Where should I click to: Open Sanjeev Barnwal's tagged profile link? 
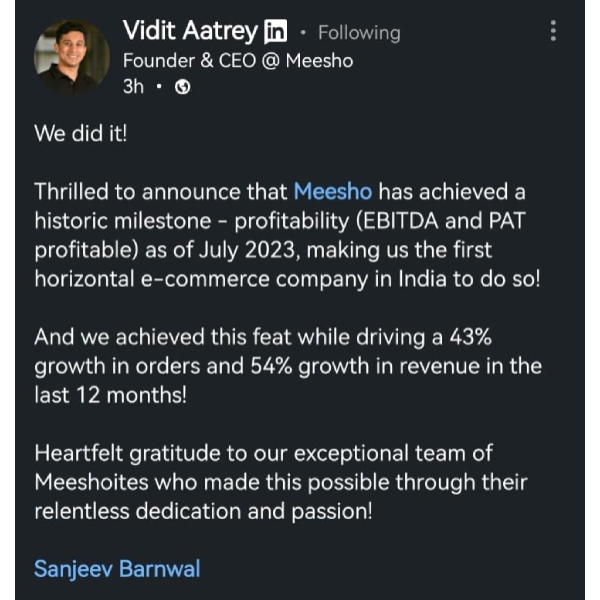click(x=117, y=569)
